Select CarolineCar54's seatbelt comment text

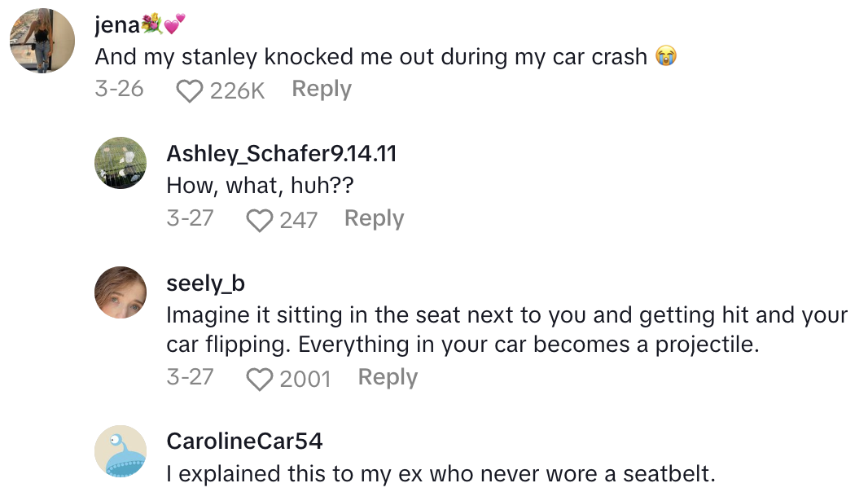tap(441, 473)
